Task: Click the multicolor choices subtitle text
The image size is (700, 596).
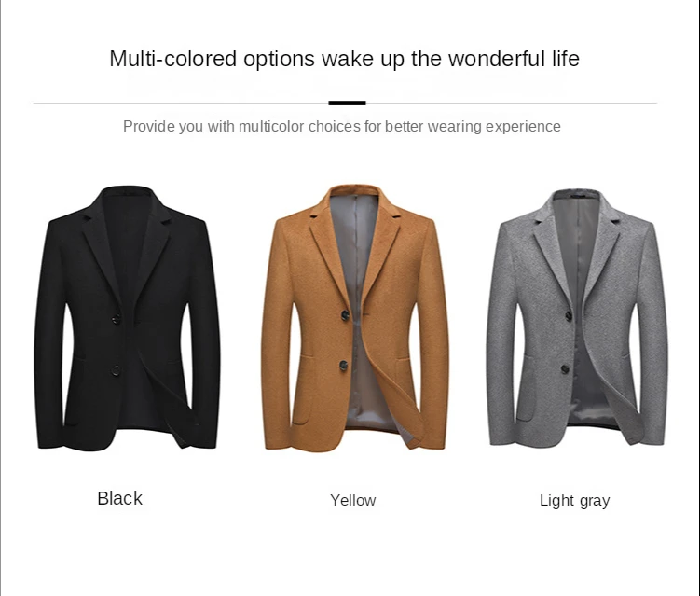Action: coord(341,127)
